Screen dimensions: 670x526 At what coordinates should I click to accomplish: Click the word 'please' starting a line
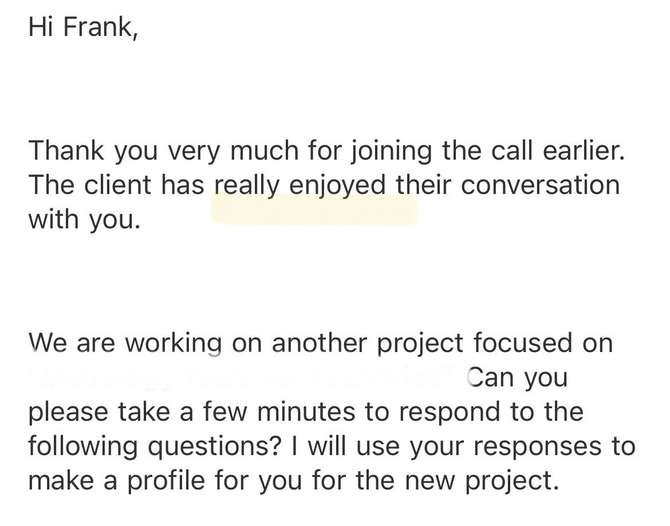[x=68, y=412]
